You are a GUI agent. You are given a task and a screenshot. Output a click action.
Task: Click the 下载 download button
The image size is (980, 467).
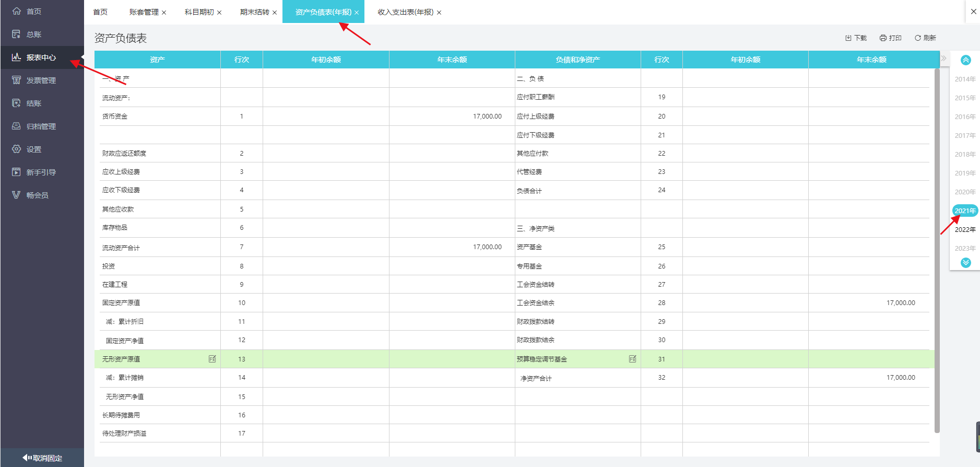pos(856,38)
